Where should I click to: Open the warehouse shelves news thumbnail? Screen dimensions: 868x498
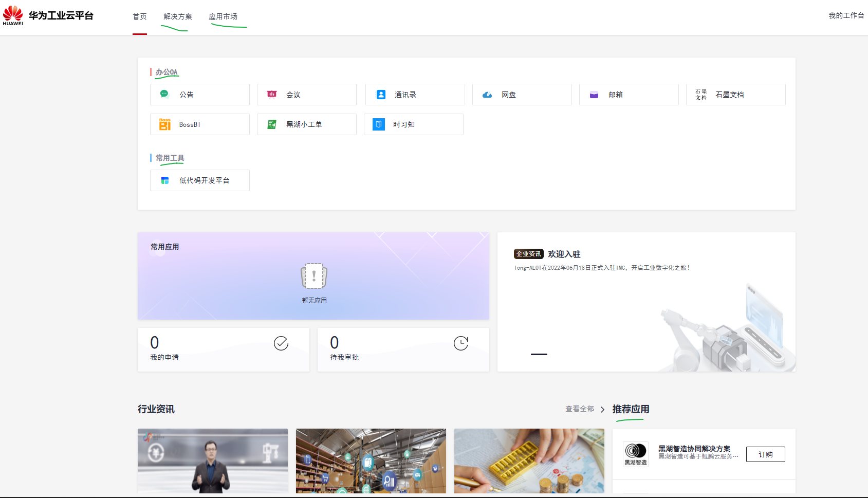click(371, 461)
